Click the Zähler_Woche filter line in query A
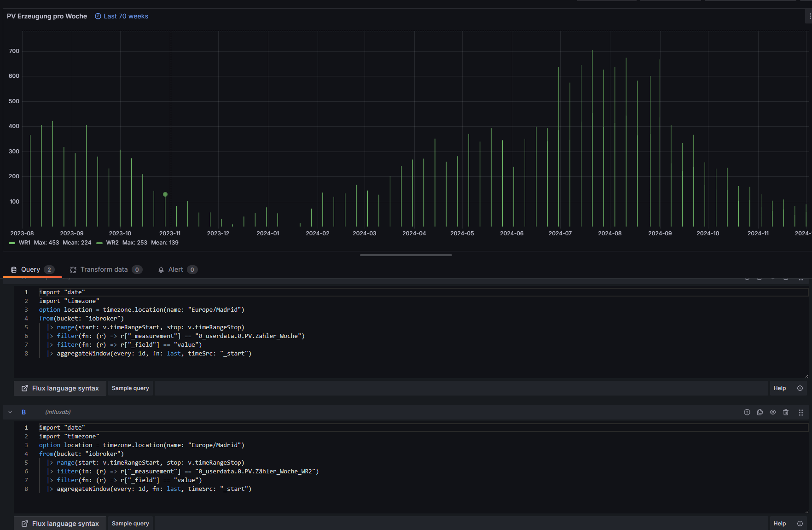The width and height of the screenshot is (812, 530). pos(176,336)
